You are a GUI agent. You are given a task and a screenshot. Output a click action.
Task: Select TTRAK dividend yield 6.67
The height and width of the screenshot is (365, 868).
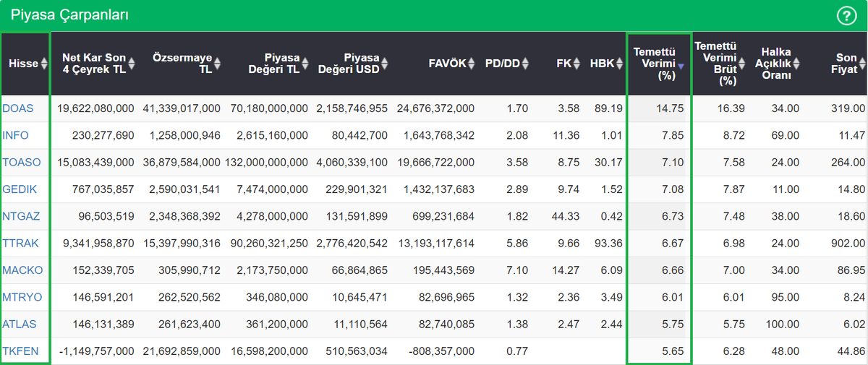point(673,244)
